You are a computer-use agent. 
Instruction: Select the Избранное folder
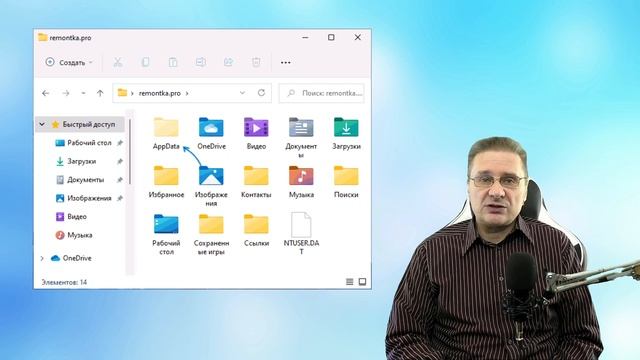[x=166, y=182]
